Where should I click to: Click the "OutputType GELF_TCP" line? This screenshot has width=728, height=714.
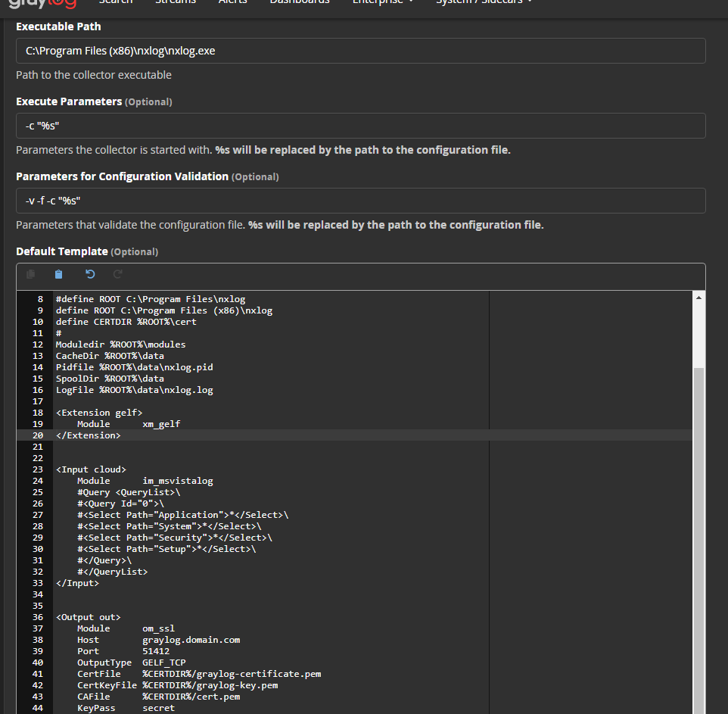click(x=132, y=663)
